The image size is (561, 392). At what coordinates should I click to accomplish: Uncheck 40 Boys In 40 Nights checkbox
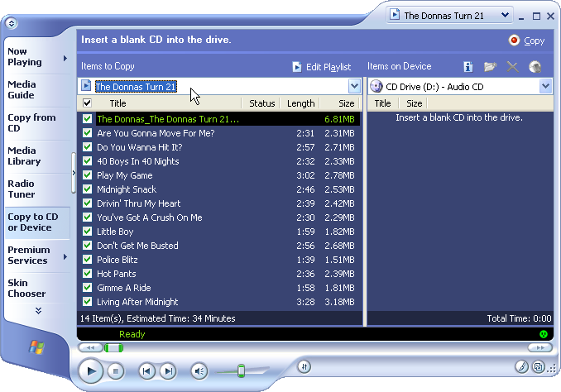click(87, 161)
